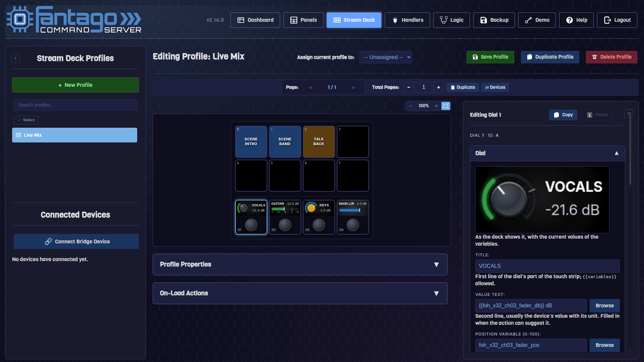Open the Logic tab

(x=451, y=20)
